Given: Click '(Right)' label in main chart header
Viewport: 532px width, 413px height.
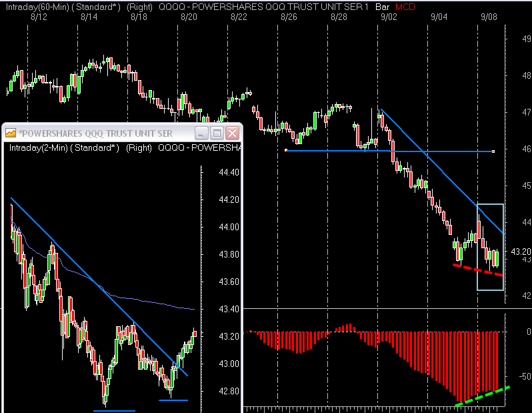Looking at the screenshot, I should (x=140, y=7).
